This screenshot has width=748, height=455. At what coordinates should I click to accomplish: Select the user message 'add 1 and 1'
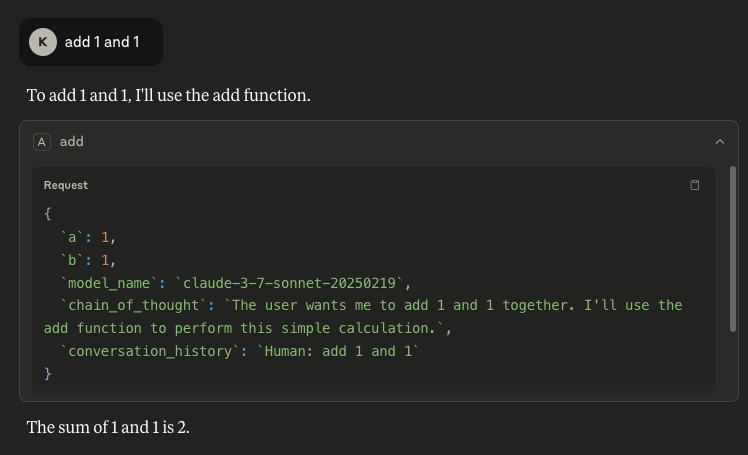(x=102, y=42)
